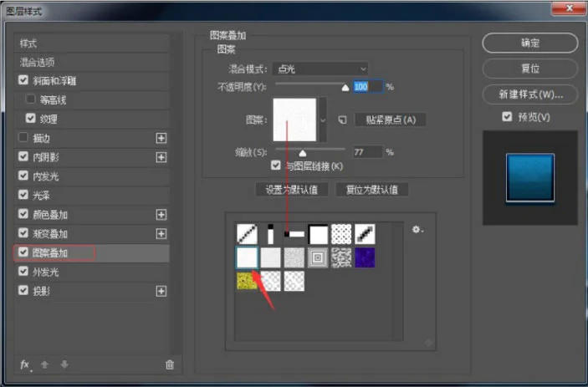Select the highlighted white noise pattern
This screenshot has width=588, height=387.
tap(247, 257)
